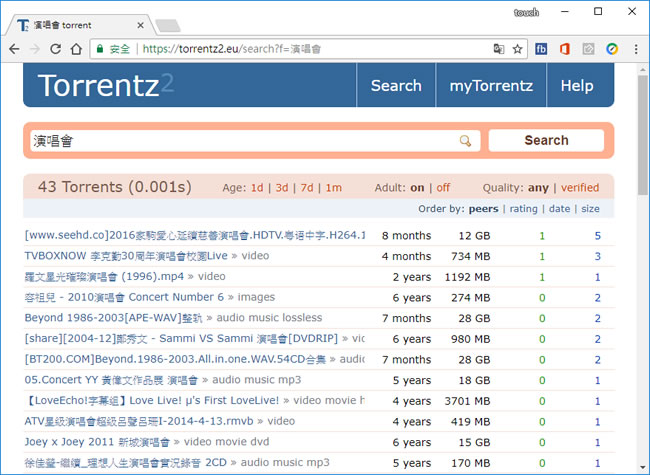Set quality filter to verified
Viewport: 650px width, 475px height.
(580, 188)
